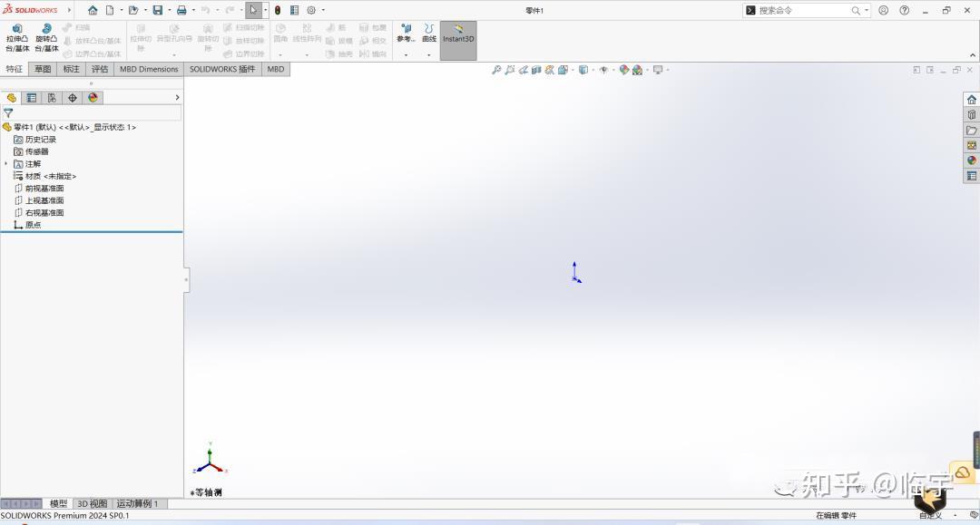Viewport: 980px width, 525px height.
Task: Switch to the 草图 ribbon tab
Action: tap(42, 69)
